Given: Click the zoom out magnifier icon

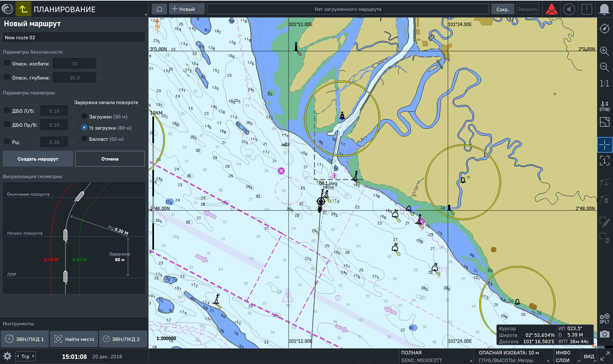Looking at the screenshot, I should (x=604, y=67).
